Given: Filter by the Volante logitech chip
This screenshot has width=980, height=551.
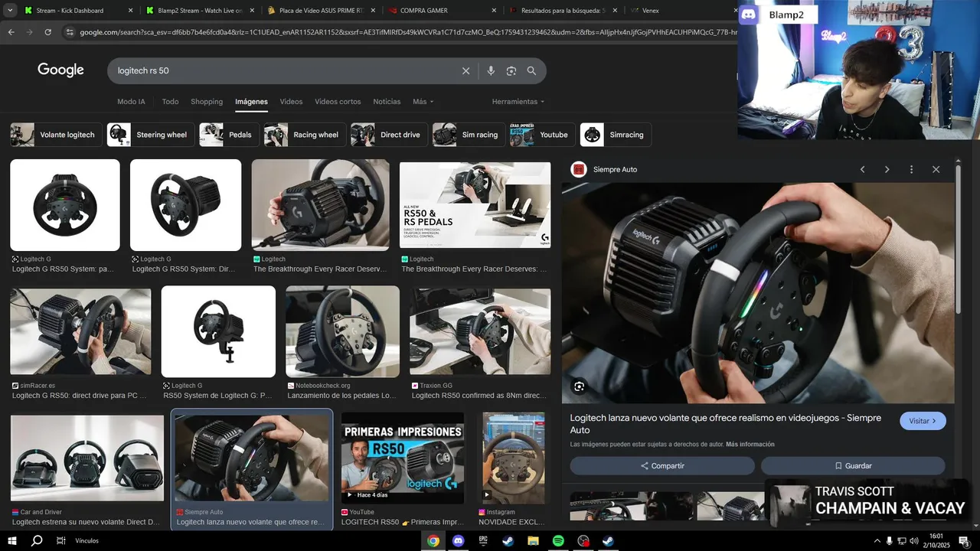Looking at the screenshot, I should 55,135.
